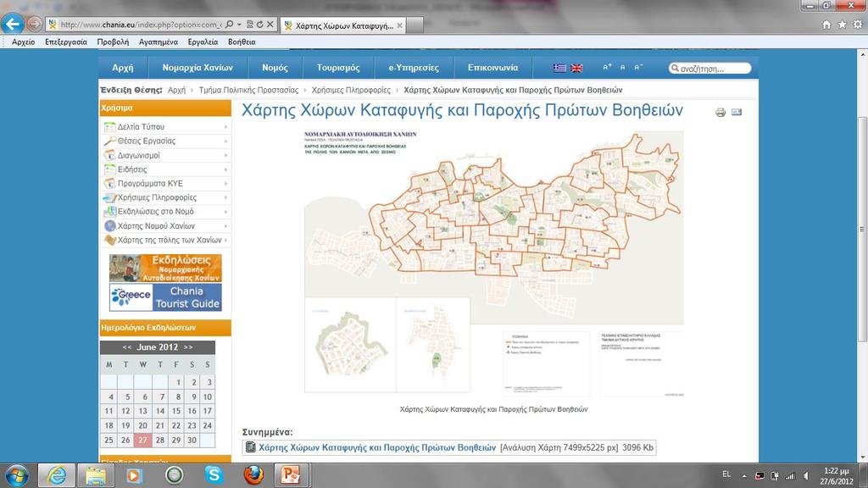Screen dimensions: 868x488
Task: Go to previous month in calendar
Action: point(127,347)
